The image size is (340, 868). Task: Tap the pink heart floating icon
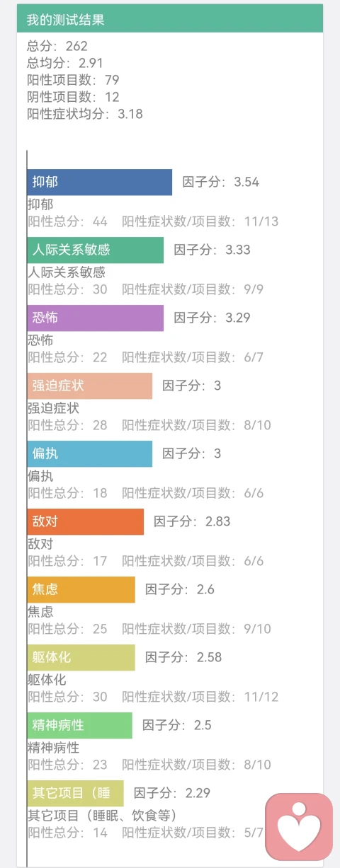tap(299, 826)
